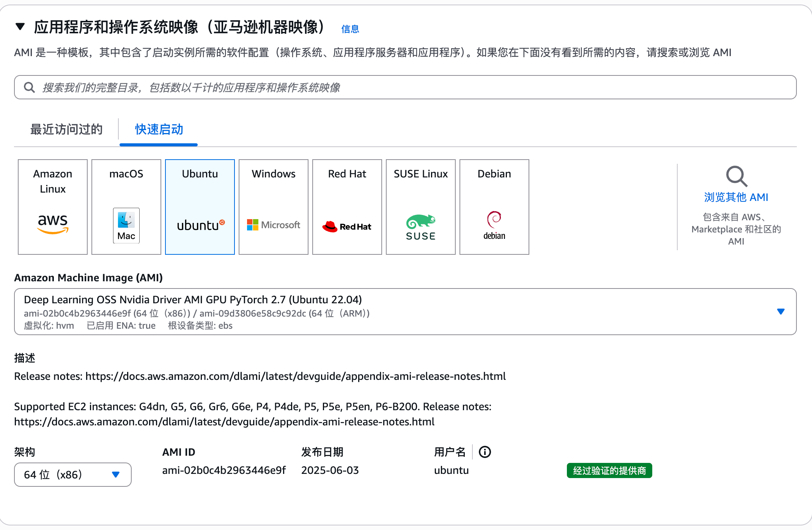The image size is (812, 530).
Task: Open the Amazon Machine Image dropdown
Action: [780, 312]
